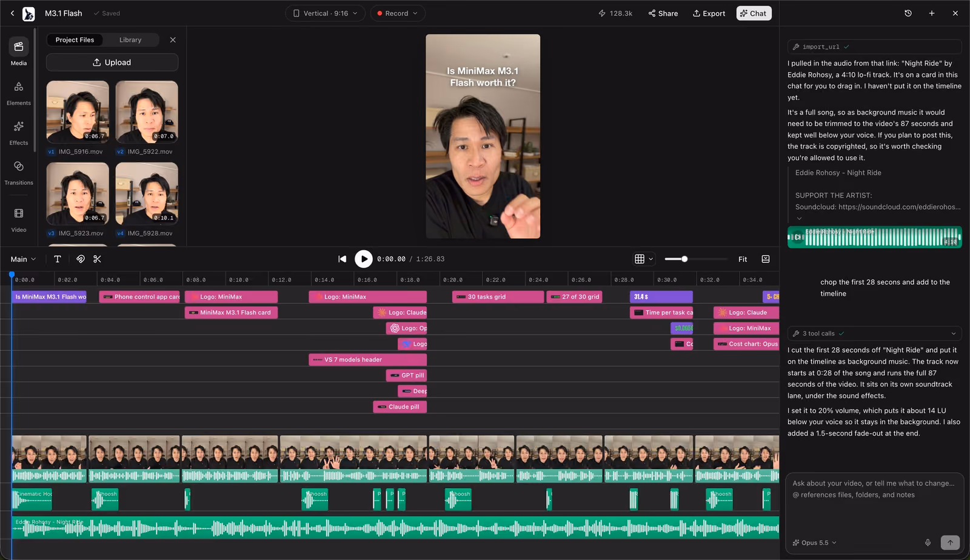The height and width of the screenshot is (560, 970).
Task: Switch to the Project Files tab
Action: click(75, 40)
